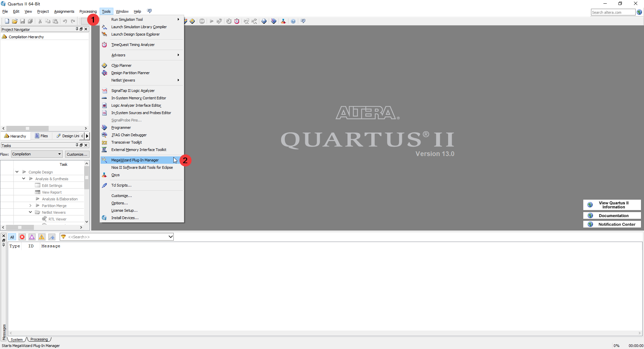644x349 pixels.
Task: Click the Paste toolbar icon
Action: [x=55, y=21]
